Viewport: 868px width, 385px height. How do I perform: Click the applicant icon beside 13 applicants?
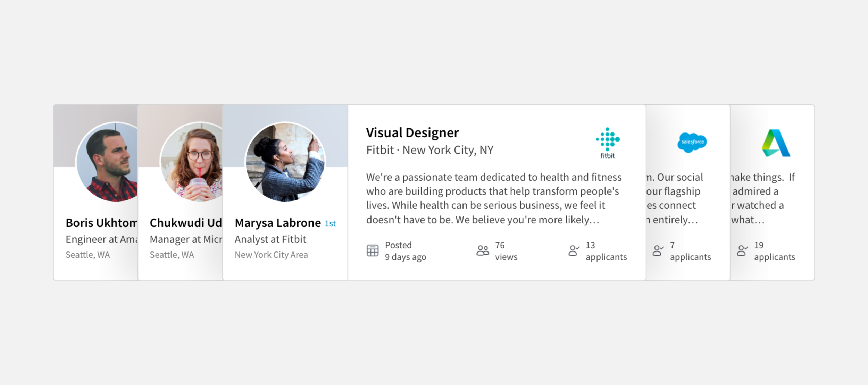pos(574,250)
